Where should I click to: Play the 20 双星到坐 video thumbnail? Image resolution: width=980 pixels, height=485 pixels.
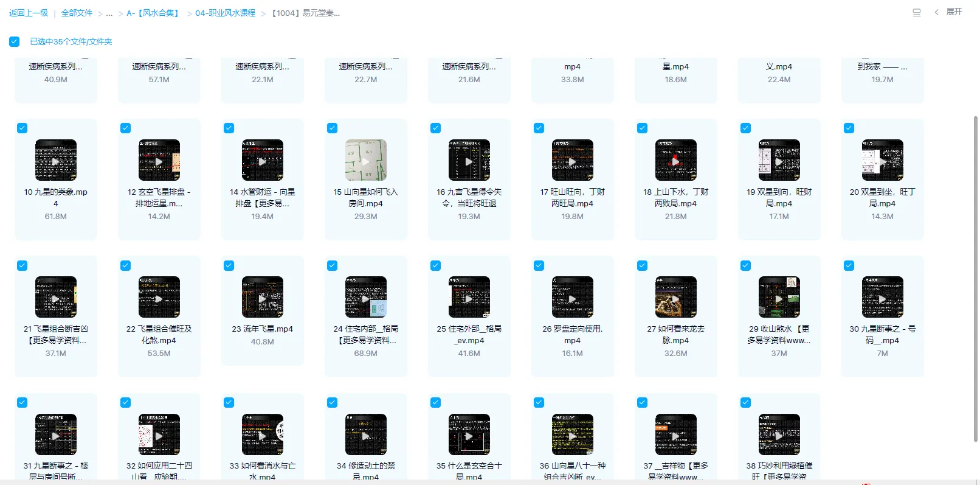pyautogui.click(x=882, y=161)
